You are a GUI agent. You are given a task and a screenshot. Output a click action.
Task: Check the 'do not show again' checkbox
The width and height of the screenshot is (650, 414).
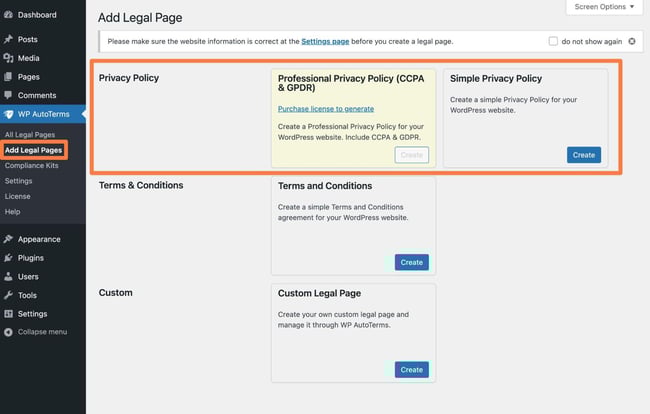click(553, 41)
